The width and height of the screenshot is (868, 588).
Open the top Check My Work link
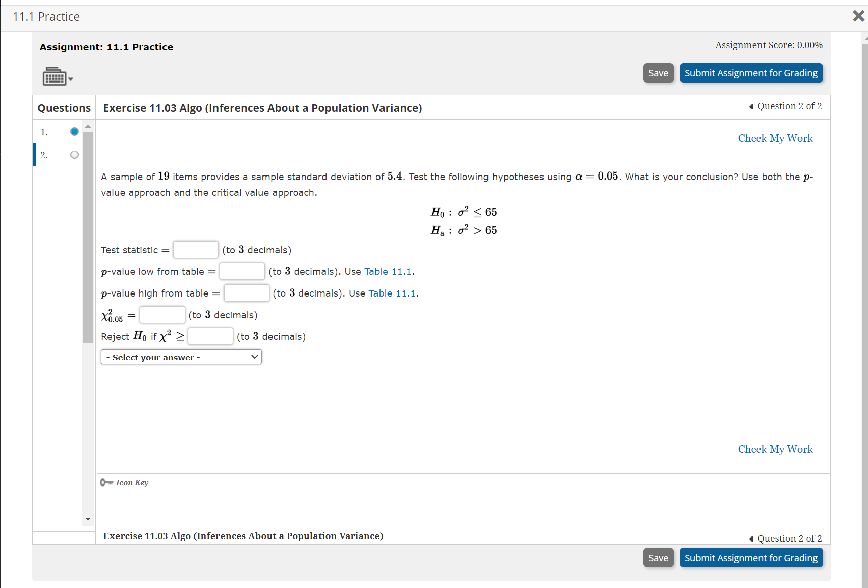(x=775, y=138)
